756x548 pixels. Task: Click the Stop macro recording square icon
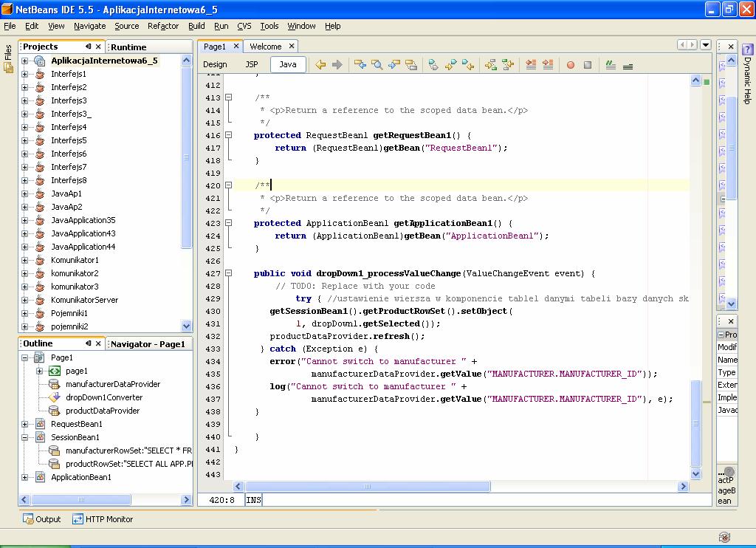point(587,65)
